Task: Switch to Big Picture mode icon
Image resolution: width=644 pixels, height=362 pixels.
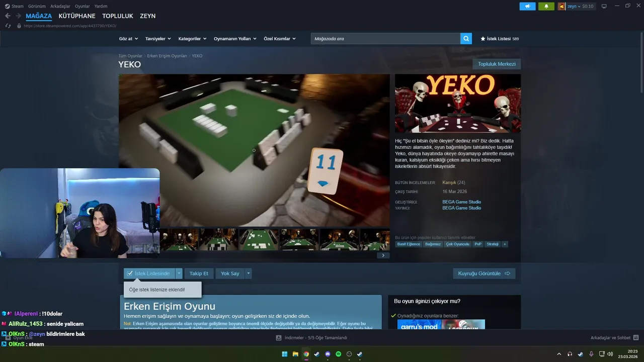Action: pyautogui.click(x=604, y=6)
